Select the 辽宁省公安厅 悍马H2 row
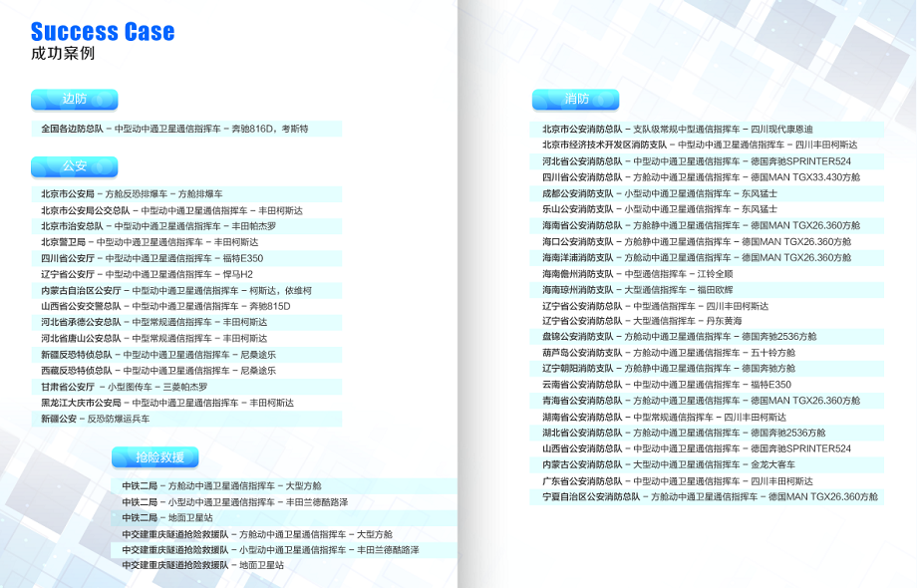Image resolution: width=917 pixels, height=588 pixels. [x=186, y=274]
